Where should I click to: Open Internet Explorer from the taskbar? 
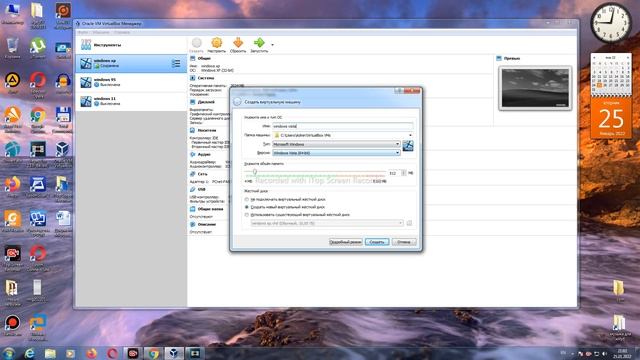click(x=29, y=353)
